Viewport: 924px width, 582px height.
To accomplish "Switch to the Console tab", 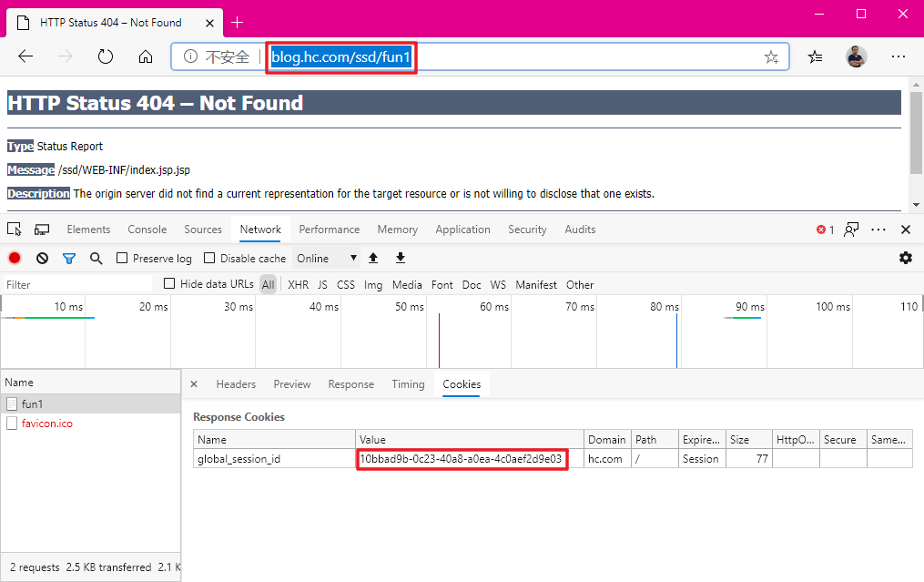I will click(147, 230).
